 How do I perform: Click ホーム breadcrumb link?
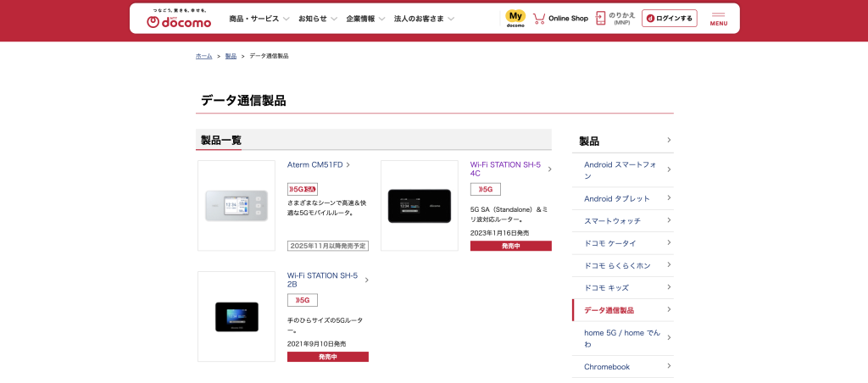[203, 56]
